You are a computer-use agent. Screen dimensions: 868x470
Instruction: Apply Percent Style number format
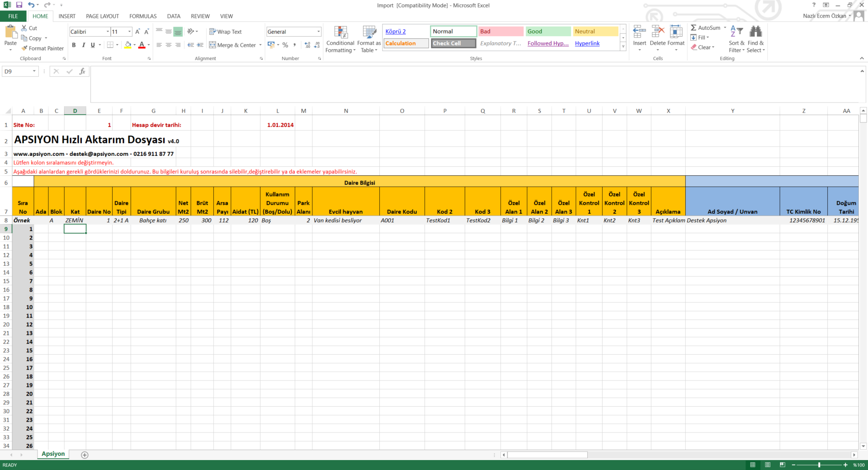click(285, 45)
